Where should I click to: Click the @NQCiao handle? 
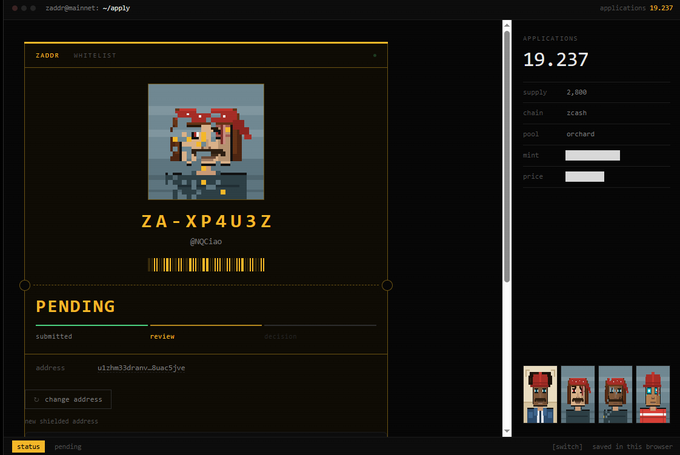[x=206, y=242]
